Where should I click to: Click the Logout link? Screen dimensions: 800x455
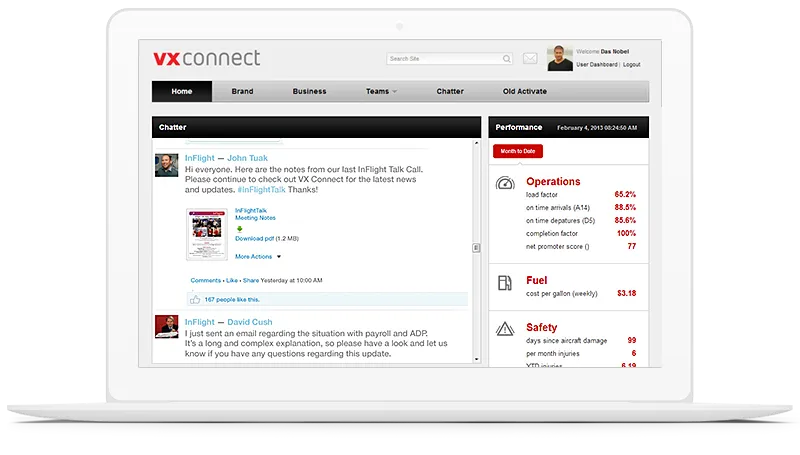tap(632, 65)
